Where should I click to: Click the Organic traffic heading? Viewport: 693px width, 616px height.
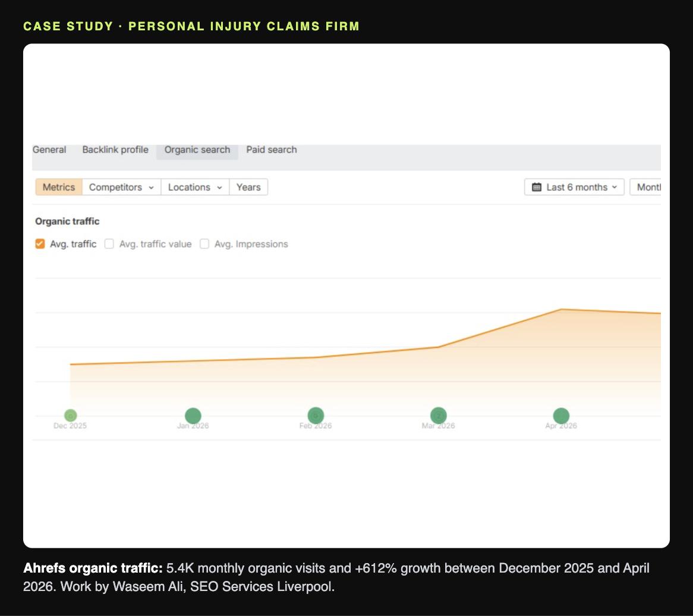tap(67, 221)
